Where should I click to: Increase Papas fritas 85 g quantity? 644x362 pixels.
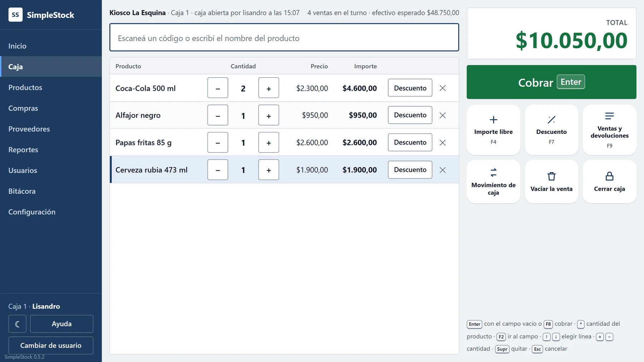point(269,142)
